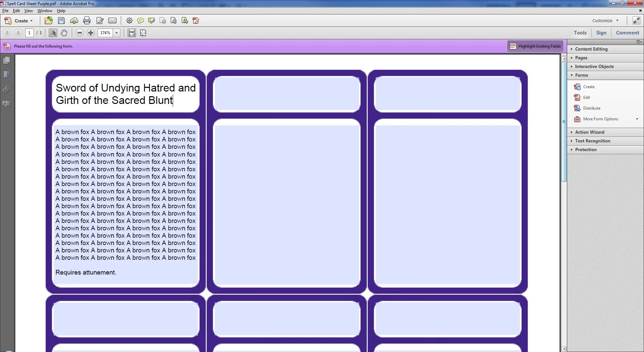The image size is (644, 352).
Task: Click the Sword of Undying Hatred title field
Action: coord(126,94)
